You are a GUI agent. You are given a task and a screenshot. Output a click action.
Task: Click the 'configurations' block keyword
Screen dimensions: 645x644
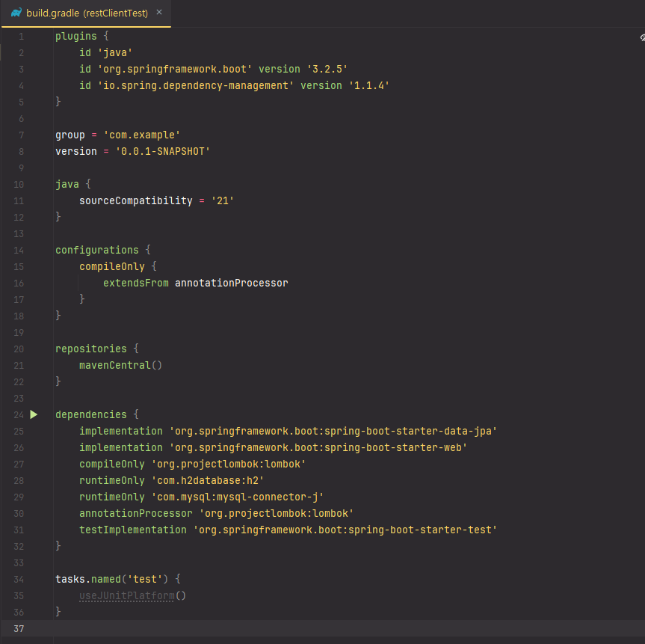coord(97,251)
